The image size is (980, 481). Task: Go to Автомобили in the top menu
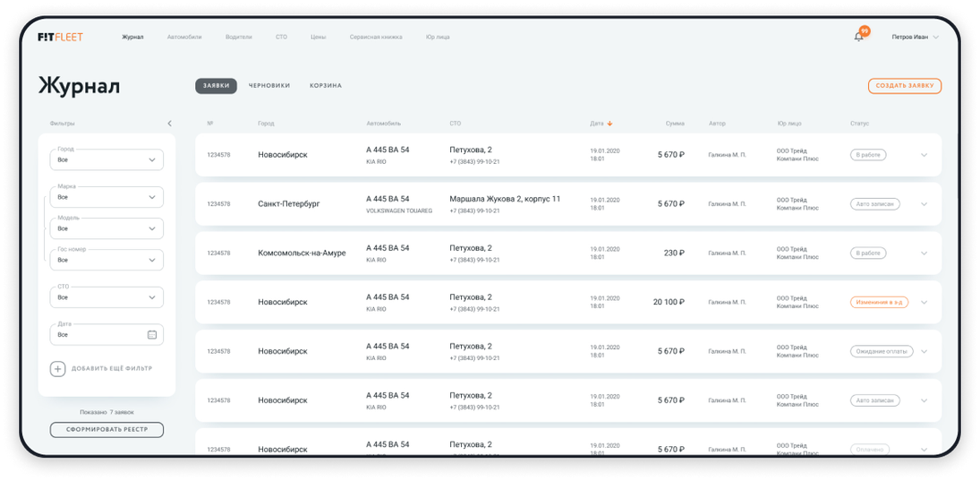184,38
